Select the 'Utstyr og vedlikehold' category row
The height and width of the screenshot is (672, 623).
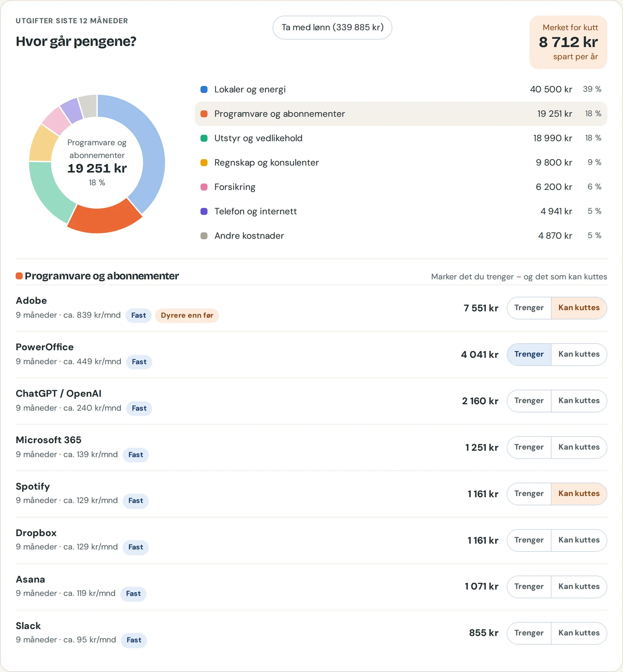[x=401, y=138]
